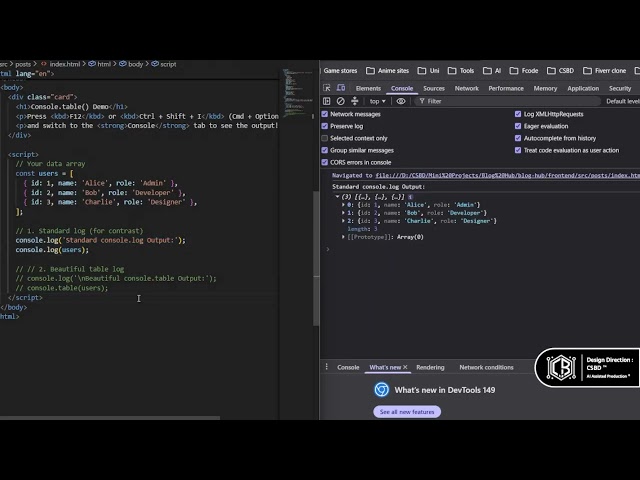640x480 pixels.
Task: Click See all new features button
Action: [407, 411]
